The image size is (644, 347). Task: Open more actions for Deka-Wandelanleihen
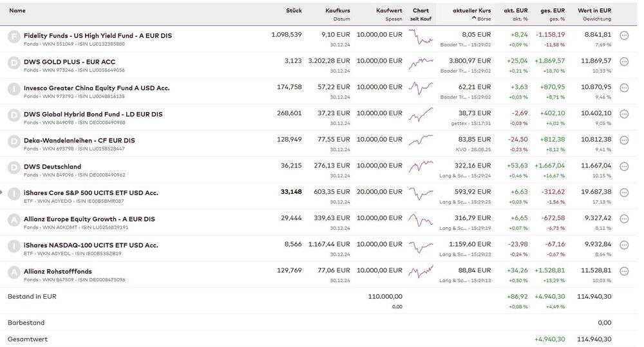click(x=623, y=140)
